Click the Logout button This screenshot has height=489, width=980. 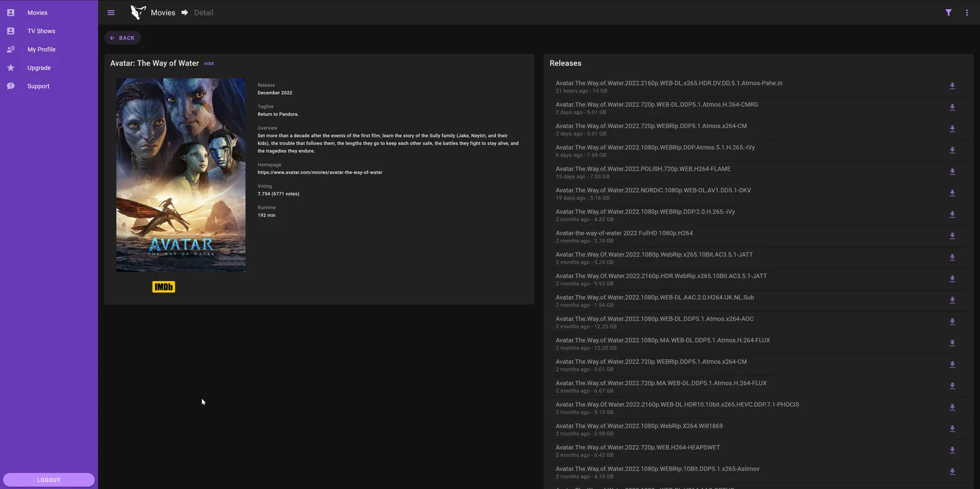click(x=49, y=480)
